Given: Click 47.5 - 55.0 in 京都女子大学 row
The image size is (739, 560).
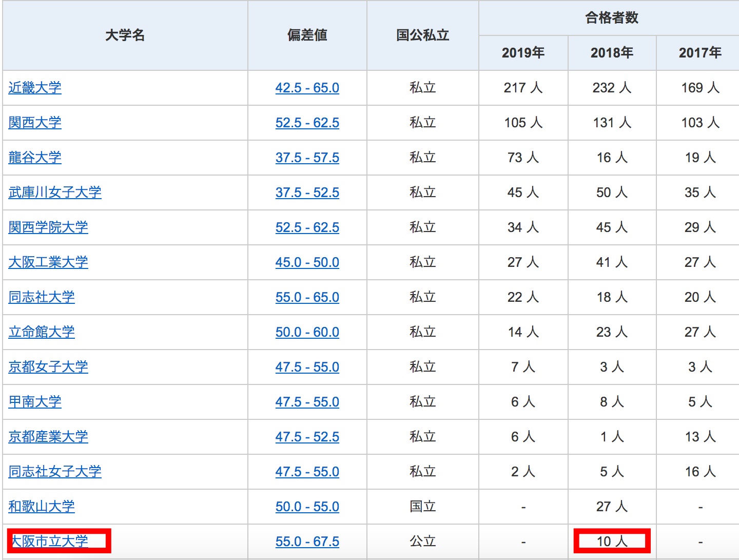Looking at the screenshot, I should coord(307,367).
